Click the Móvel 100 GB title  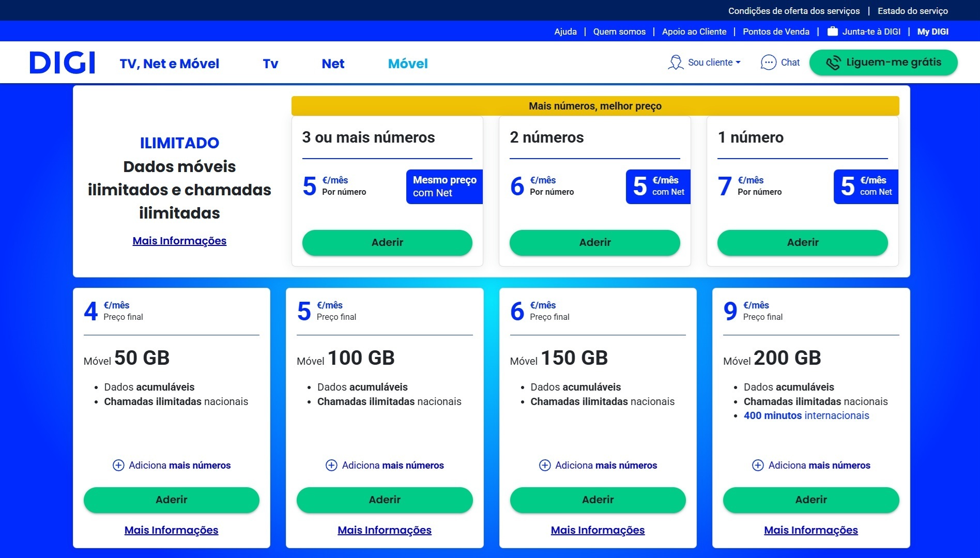tap(346, 358)
